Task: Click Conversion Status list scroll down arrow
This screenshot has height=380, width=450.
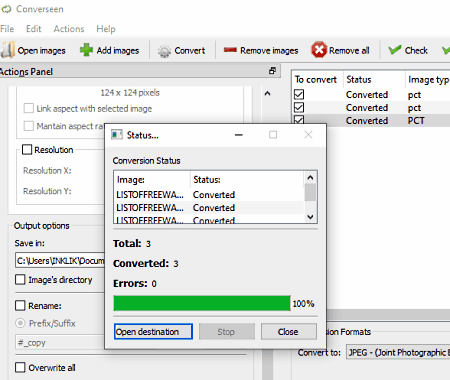Action: 310,217
